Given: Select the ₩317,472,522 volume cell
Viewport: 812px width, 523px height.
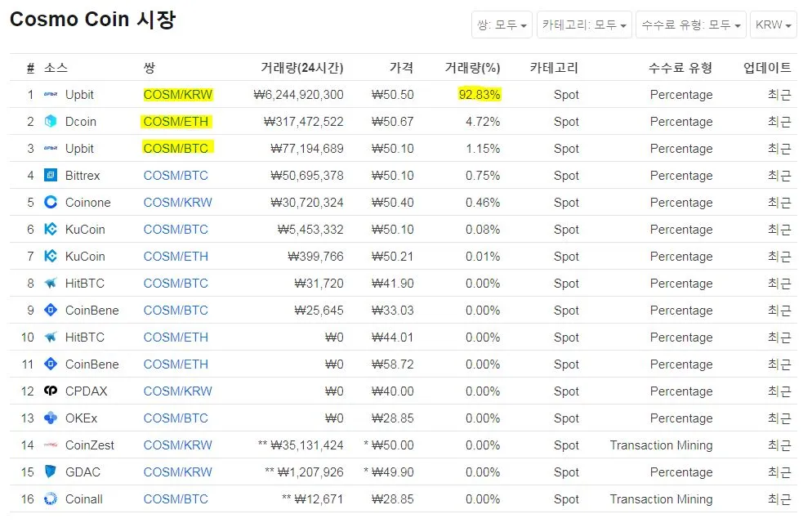Looking at the screenshot, I should tap(303, 122).
